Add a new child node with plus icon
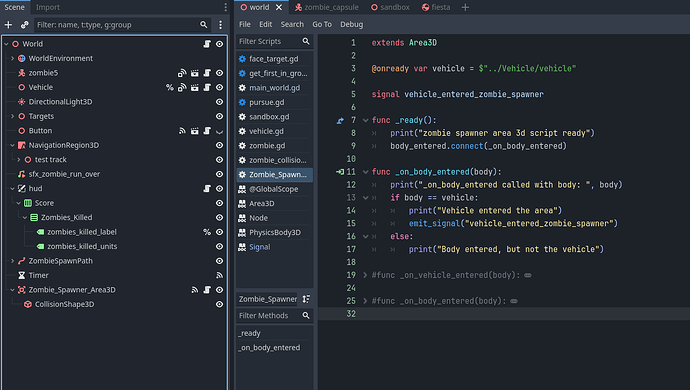 8,25
